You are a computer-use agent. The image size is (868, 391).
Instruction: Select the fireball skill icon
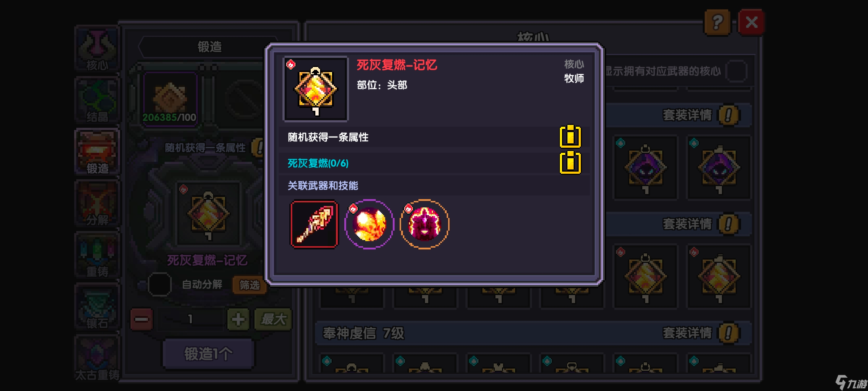point(369,224)
